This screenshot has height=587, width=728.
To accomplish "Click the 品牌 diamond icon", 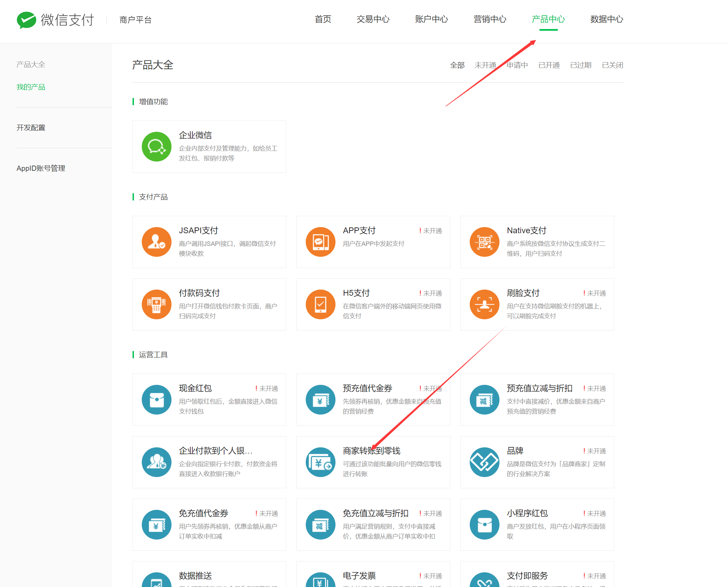I will click(x=484, y=462).
